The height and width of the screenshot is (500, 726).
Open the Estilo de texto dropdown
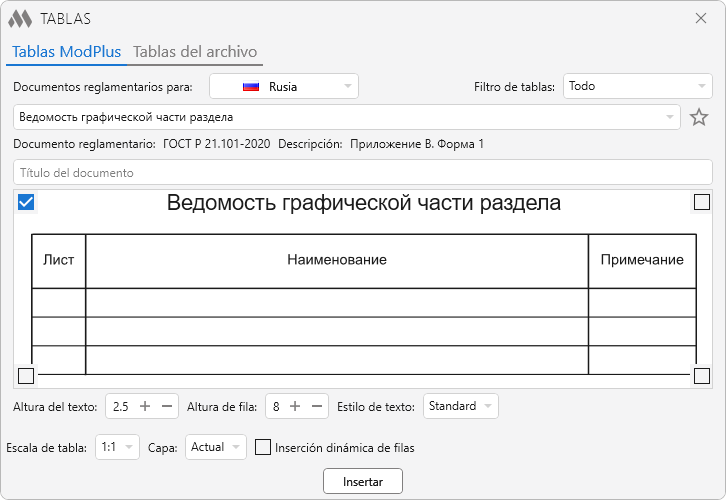pos(461,406)
